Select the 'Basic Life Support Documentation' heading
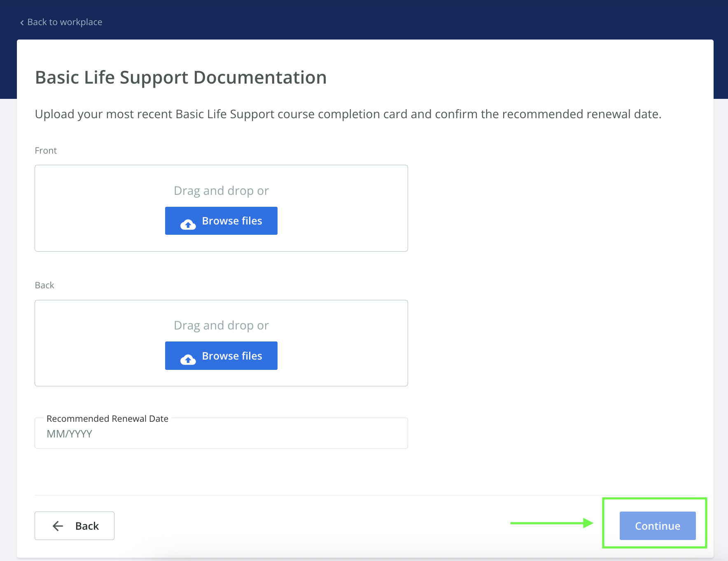The width and height of the screenshot is (728, 561). coord(181,77)
